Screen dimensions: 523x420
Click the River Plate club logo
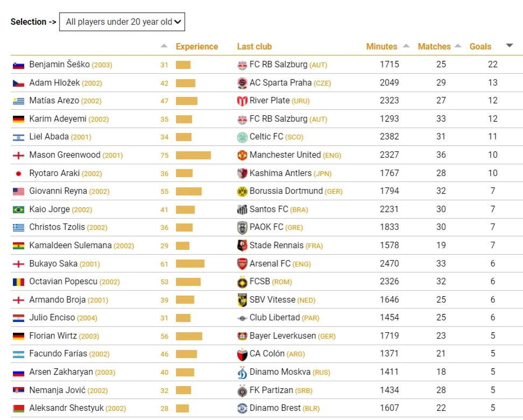point(242,101)
